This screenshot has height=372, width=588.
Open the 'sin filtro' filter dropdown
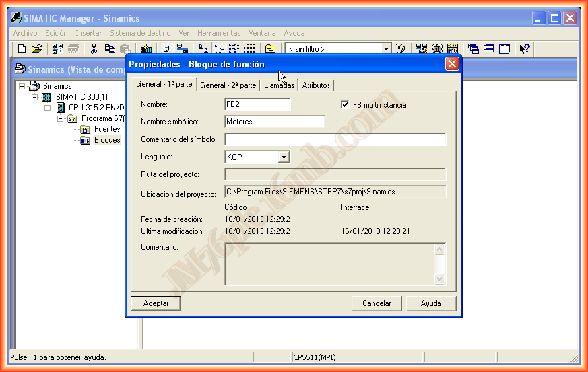tap(386, 48)
